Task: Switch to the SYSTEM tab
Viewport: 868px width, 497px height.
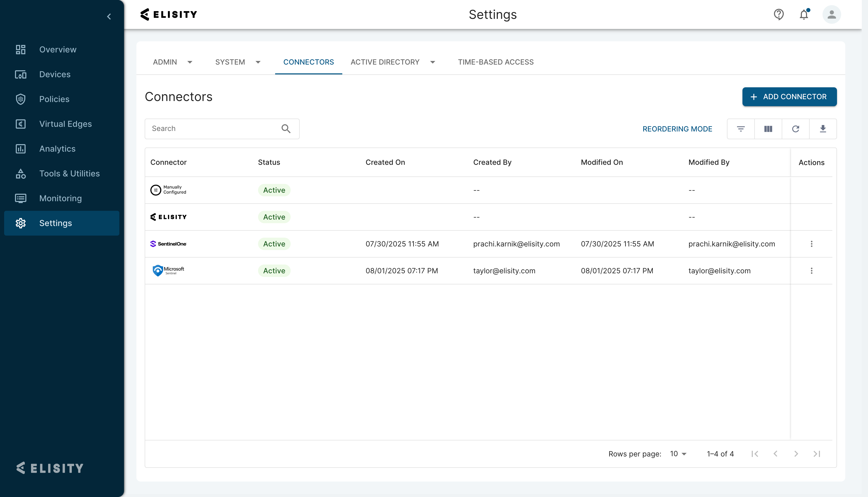Action: [230, 62]
